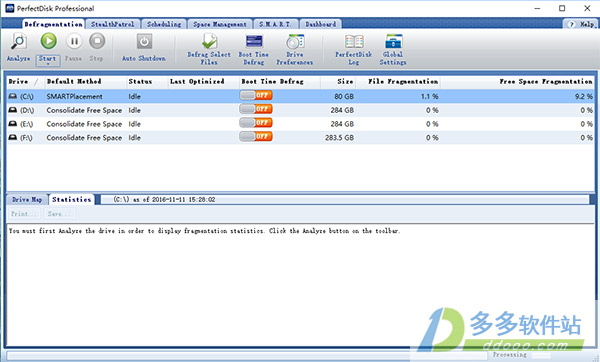Image resolution: width=600 pixels, height=362 pixels.
Task: Click the Analyze magnifier icon
Action: tap(18, 41)
